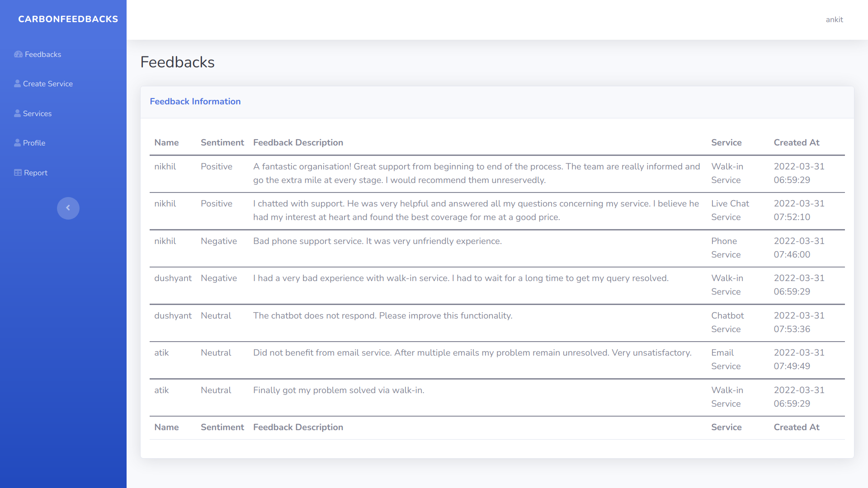Screen dimensions: 868x488
Task: Click the top Service column header
Action: point(726,142)
